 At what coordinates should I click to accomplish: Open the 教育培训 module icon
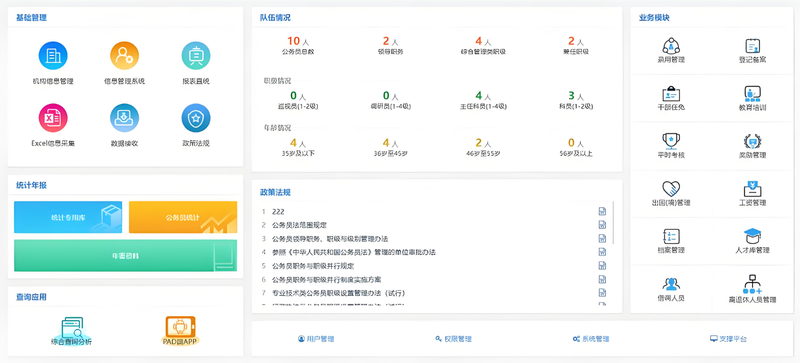pyautogui.click(x=753, y=93)
